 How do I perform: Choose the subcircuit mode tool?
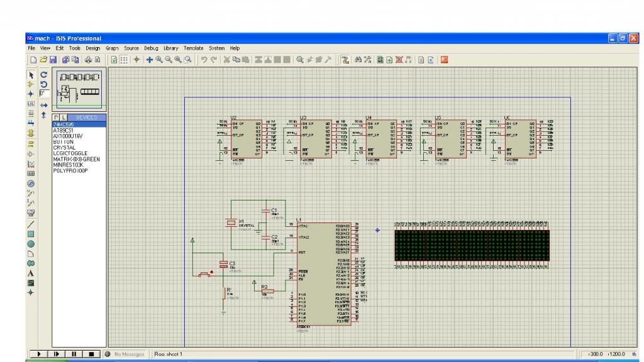(x=31, y=133)
